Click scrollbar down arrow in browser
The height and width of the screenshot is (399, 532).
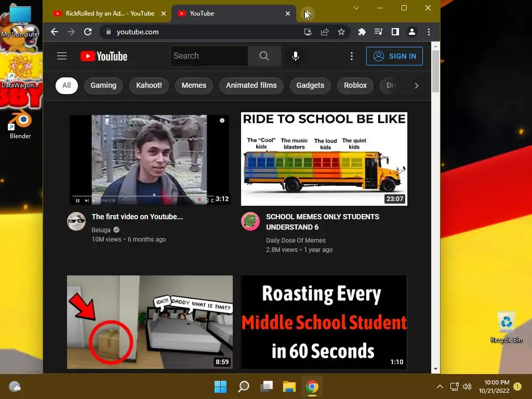click(436, 369)
